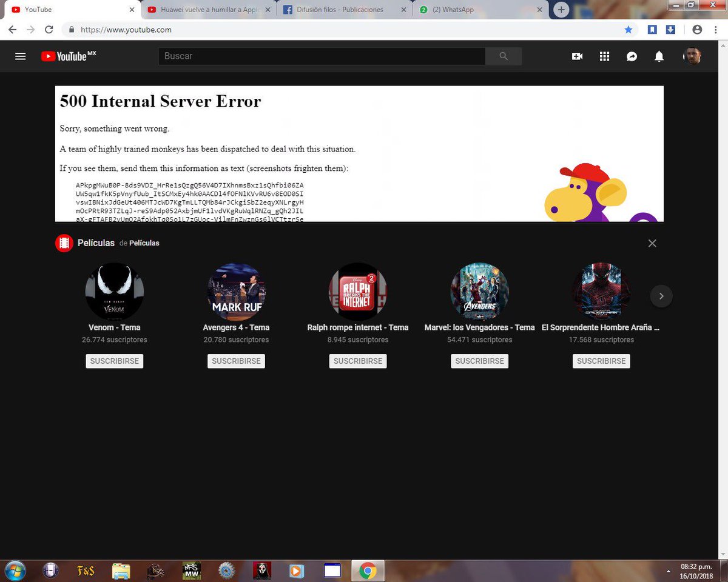Click the 500 Internal Server Error heading
The width and height of the screenshot is (728, 582).
pyautogui.click(x=160, y=101)
